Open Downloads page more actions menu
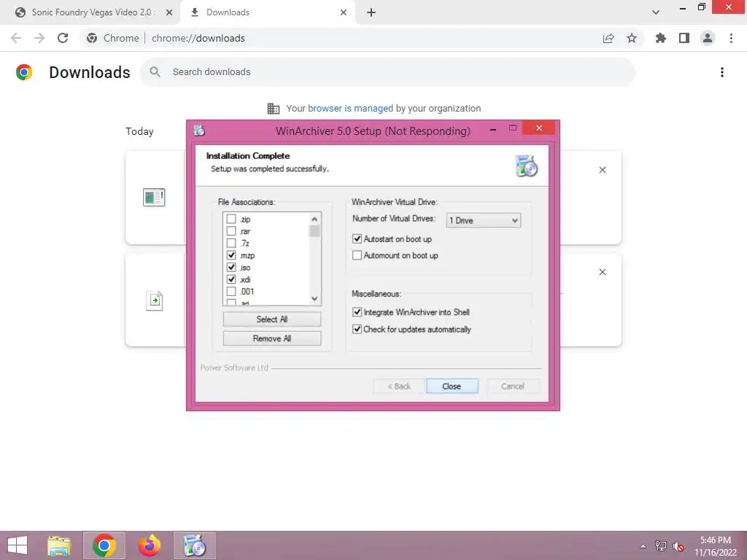747x560 pixels. [721, 72]
